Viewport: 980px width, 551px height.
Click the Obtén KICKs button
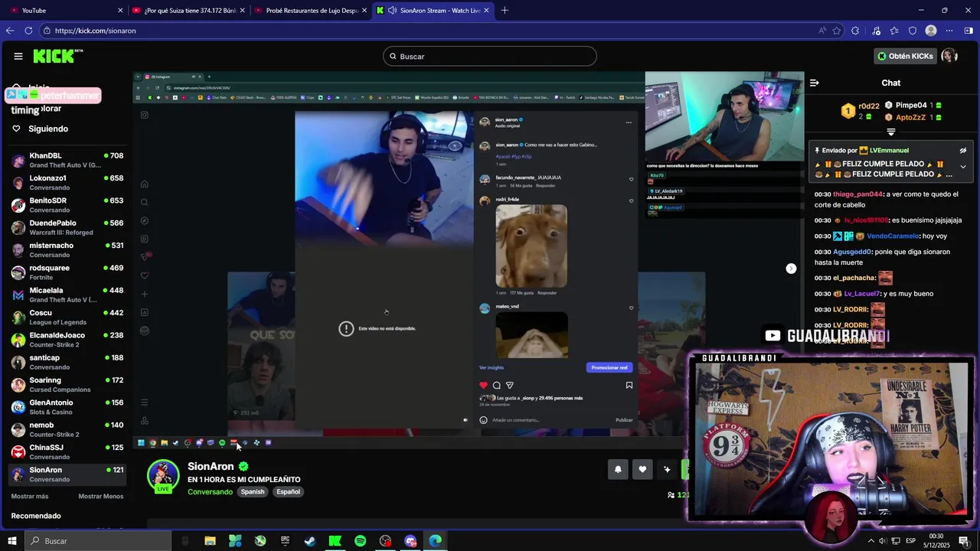pos(905,56)
